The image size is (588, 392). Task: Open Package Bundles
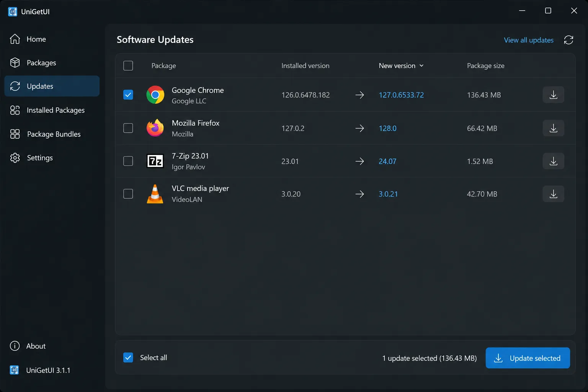click(x=52, y=134)
